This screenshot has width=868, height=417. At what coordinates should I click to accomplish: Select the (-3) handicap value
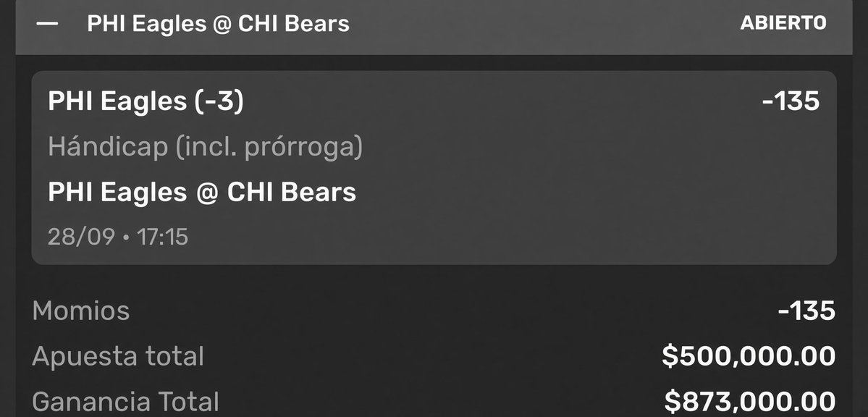[219, 102]
